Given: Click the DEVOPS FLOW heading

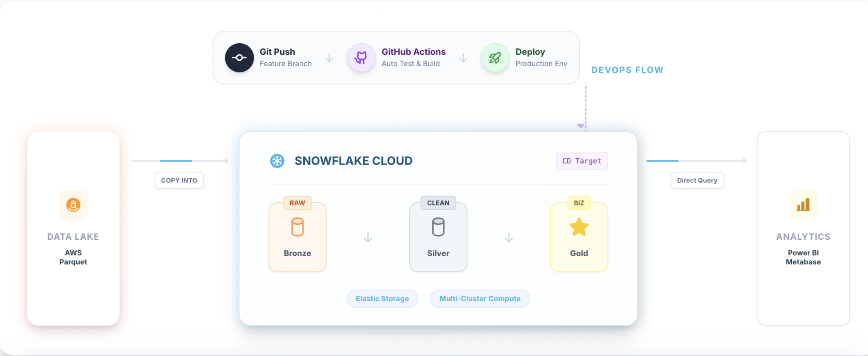Looking at the screenshot, I should [x=627, y=70].
